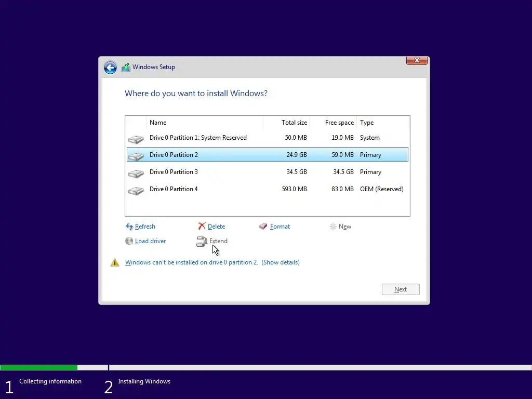Screen dimensions: 532x399
Task: Click the green setup progress bar
Action: pyautogui.click(x=38, y=367)
